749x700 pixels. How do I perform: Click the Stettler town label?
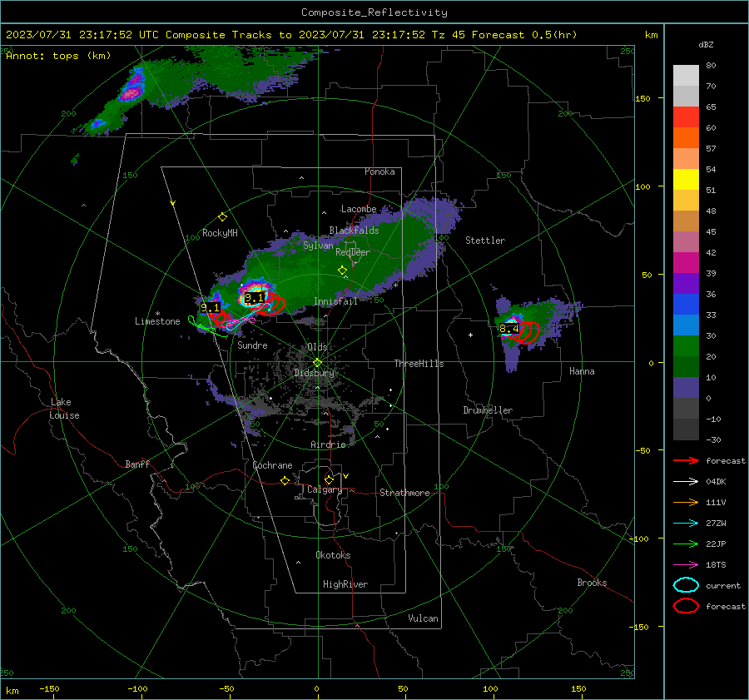[x=485, y=241]
